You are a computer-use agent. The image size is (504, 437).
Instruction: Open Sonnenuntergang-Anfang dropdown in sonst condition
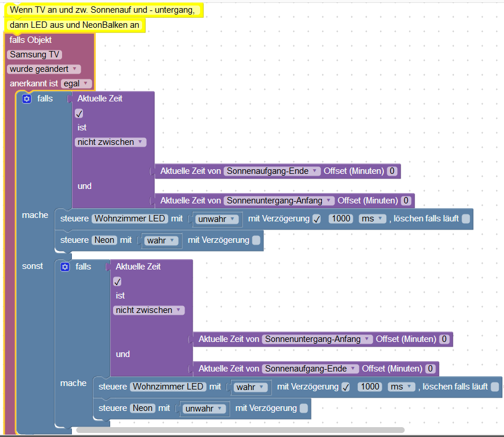[317, 339]
